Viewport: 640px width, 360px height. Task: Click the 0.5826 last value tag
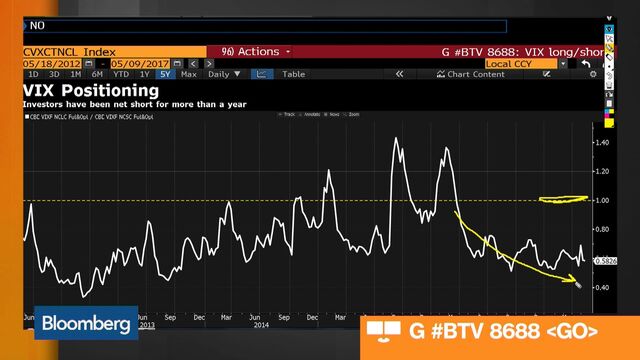(x=605, y=260)
